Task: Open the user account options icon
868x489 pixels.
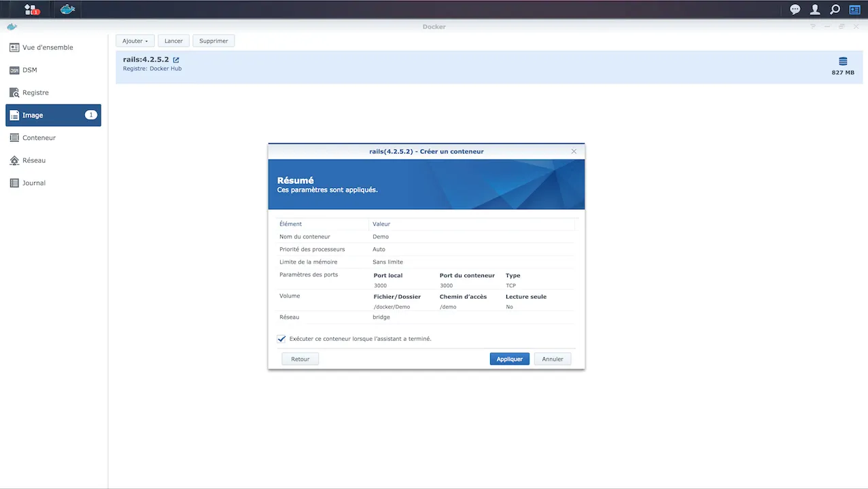Action: tap(815, 10)
